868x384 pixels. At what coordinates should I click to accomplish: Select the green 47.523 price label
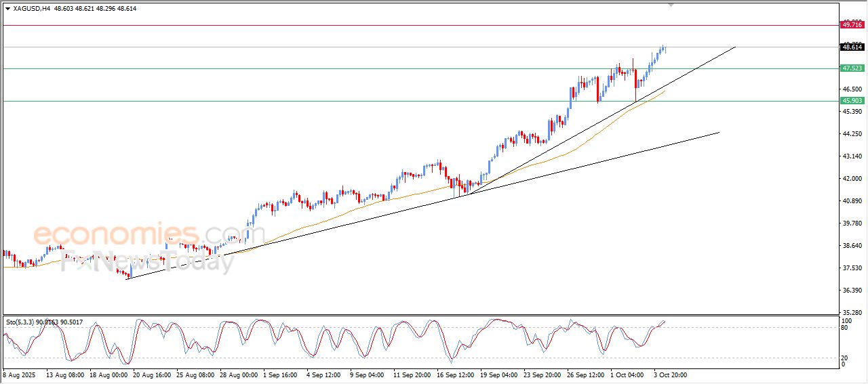click(852, 68)
